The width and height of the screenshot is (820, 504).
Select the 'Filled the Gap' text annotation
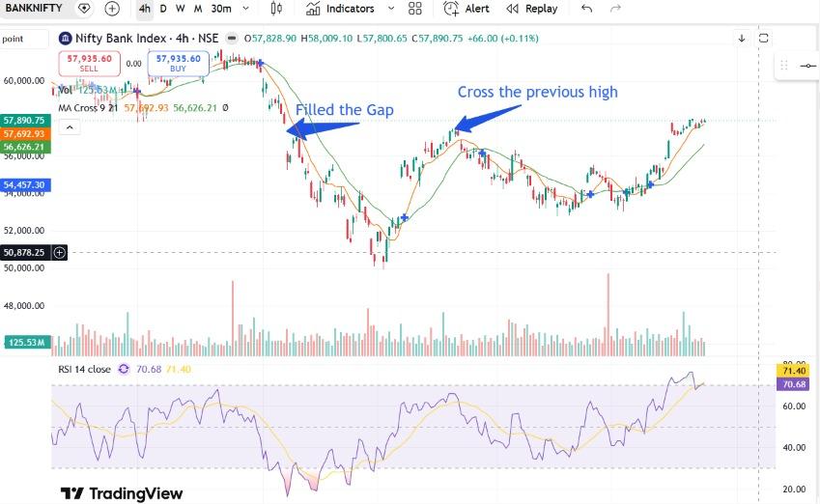point(345,110)
